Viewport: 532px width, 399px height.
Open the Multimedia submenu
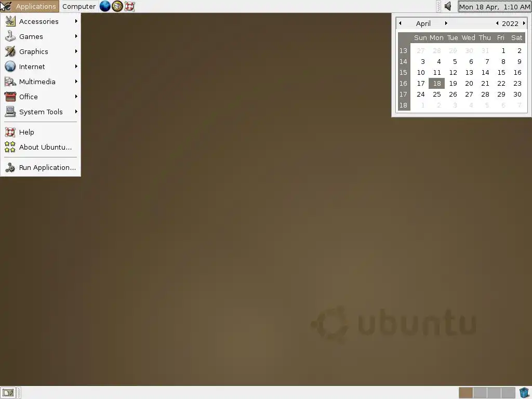click(x=41, y=82)
